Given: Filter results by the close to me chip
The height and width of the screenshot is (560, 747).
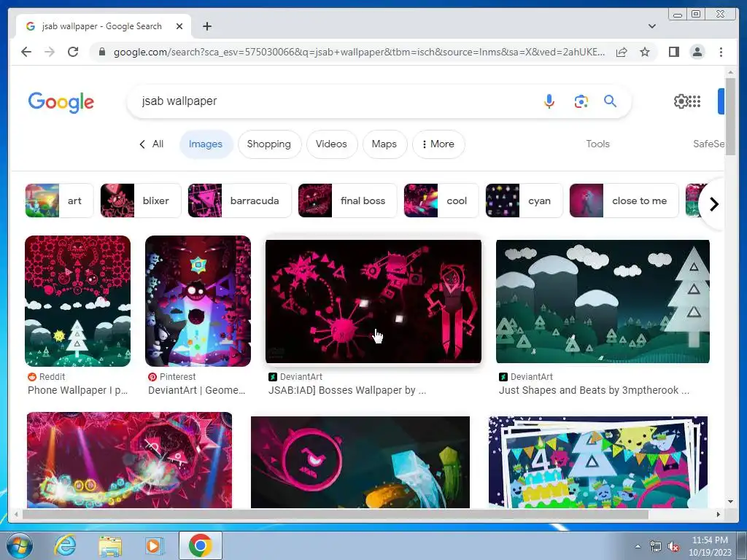Looking at the screenshot, I should [624, 201].
